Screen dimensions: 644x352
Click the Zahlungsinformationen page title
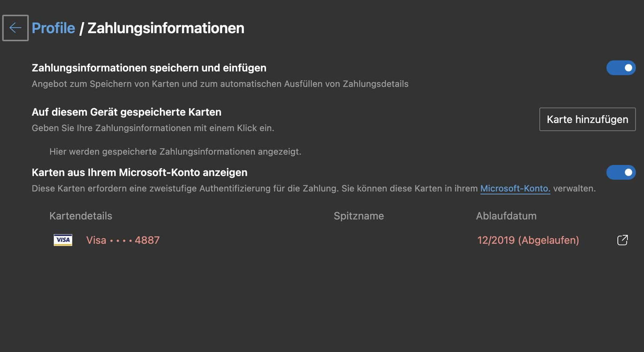click(x=166, y=28)
